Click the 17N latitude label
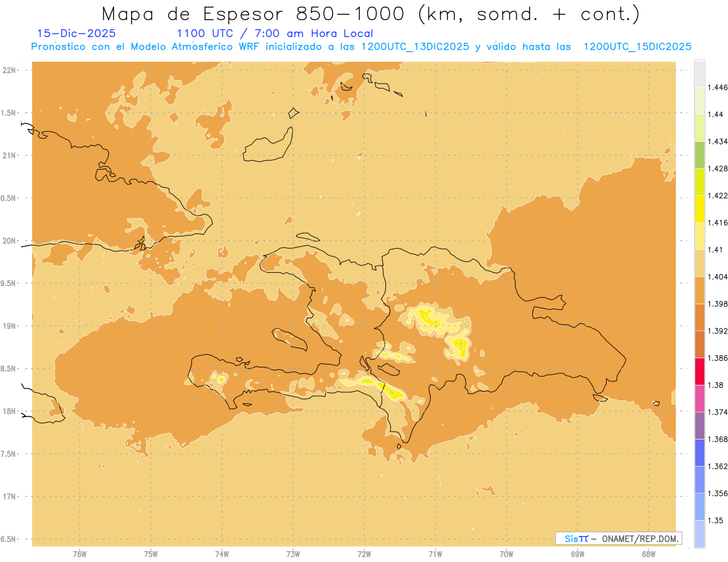The image size is (728, 562). click(8, 497)
